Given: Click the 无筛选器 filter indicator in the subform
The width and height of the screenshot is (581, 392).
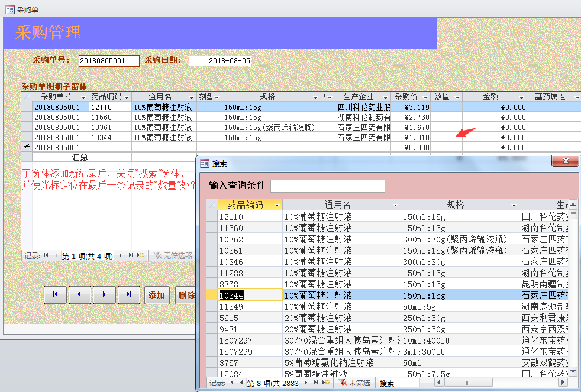Looking at the screenshot, I should 173,255.
